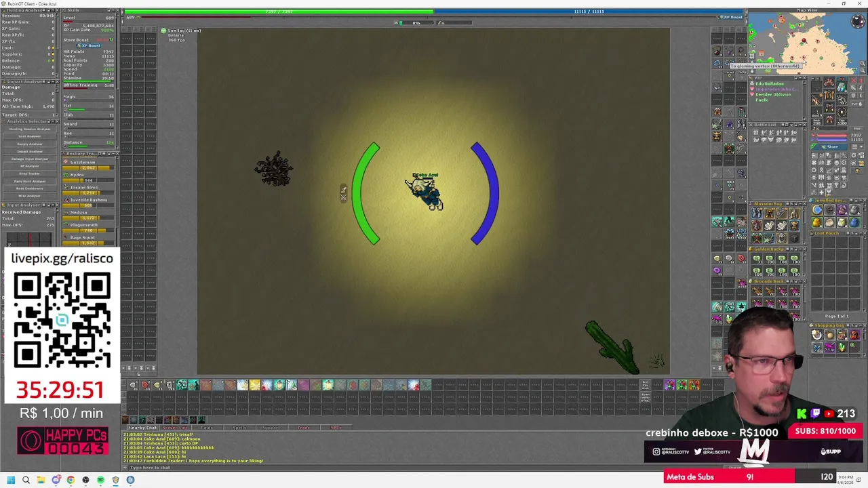
Task: Click the XP Boost label near top bar
Action: point(731,17)
